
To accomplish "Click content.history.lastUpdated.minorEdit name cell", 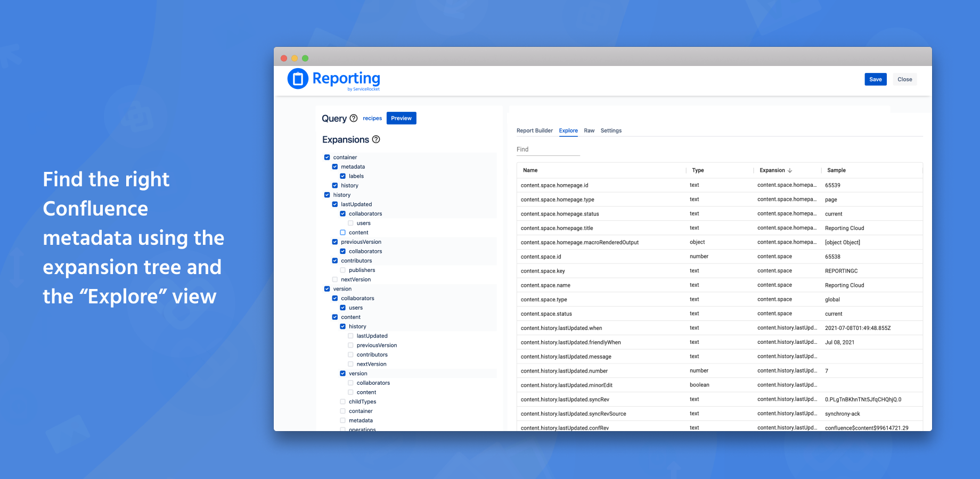I will click(567, 385).
